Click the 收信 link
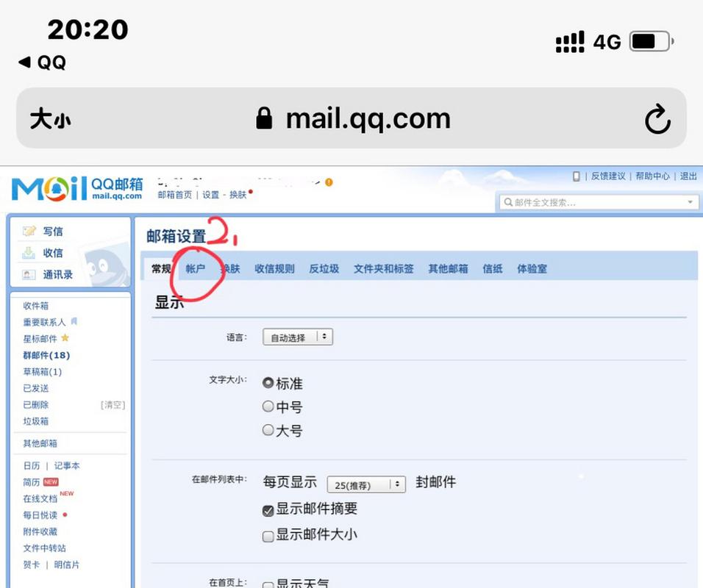The image size is (703, 588). [x=53, y=253]
